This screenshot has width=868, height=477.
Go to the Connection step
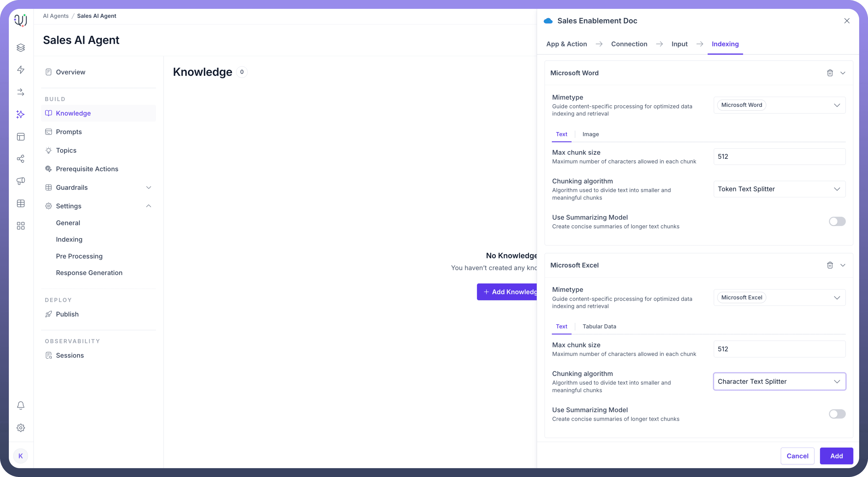click(x=629, y=44)
